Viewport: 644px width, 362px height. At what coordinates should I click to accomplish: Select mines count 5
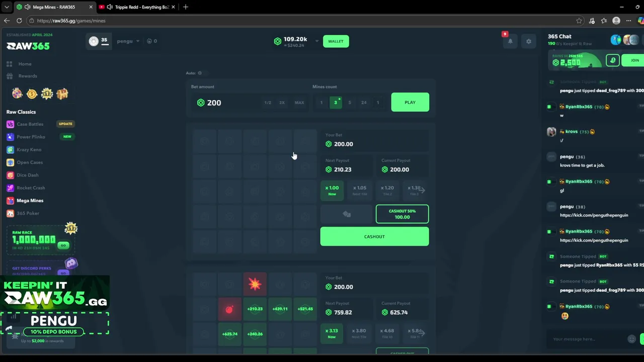pyautogui.click(x=350, y=103)
